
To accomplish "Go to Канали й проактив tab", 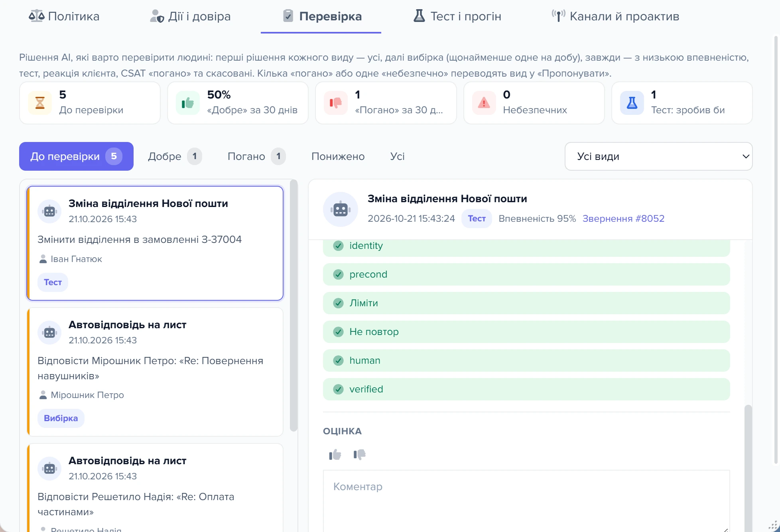I will (x=615, y=16).
